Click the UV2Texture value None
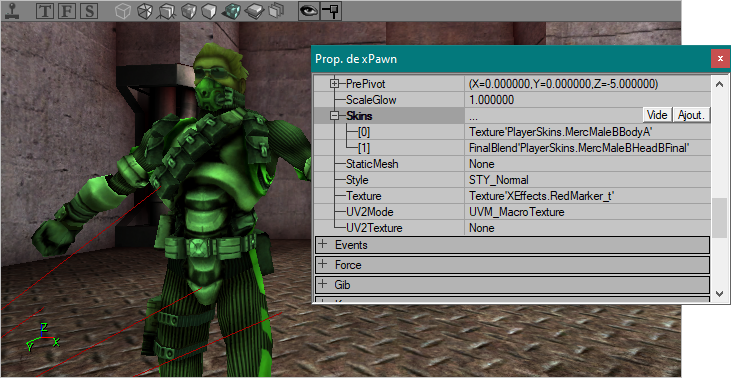 [482, 228]
